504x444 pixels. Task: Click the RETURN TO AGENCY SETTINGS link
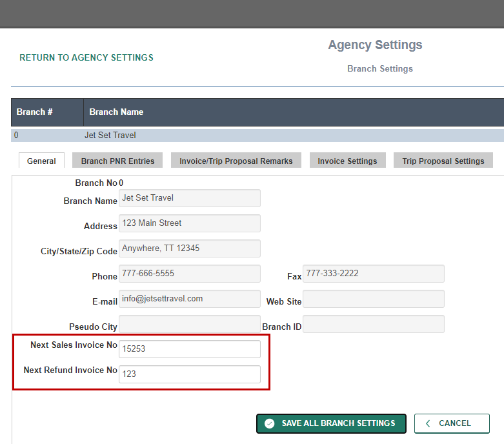(86, 57)
